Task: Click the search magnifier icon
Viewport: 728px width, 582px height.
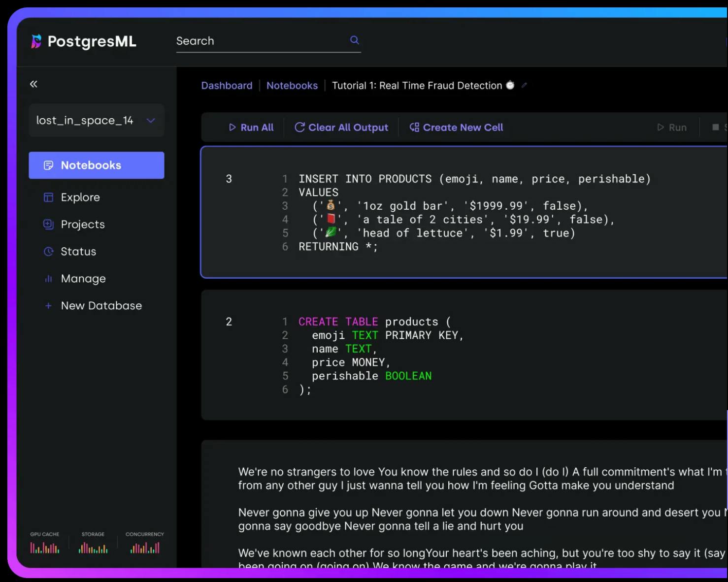Action: 354,40
